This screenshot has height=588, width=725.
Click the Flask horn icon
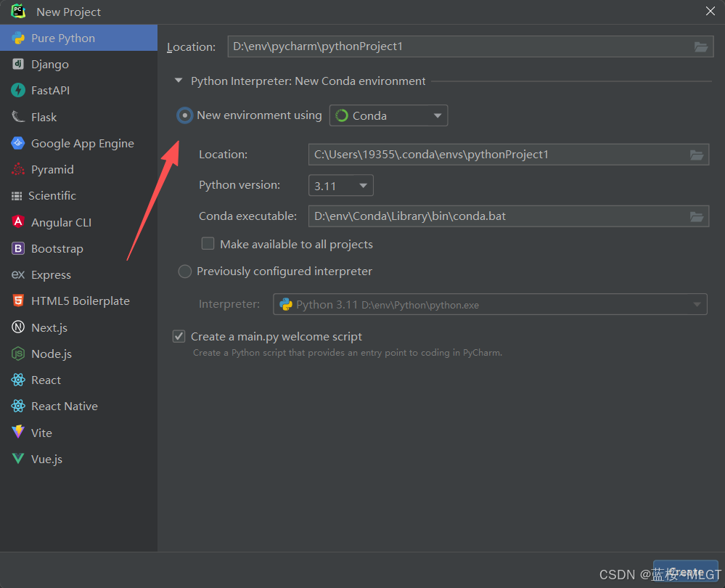point(18,117)
